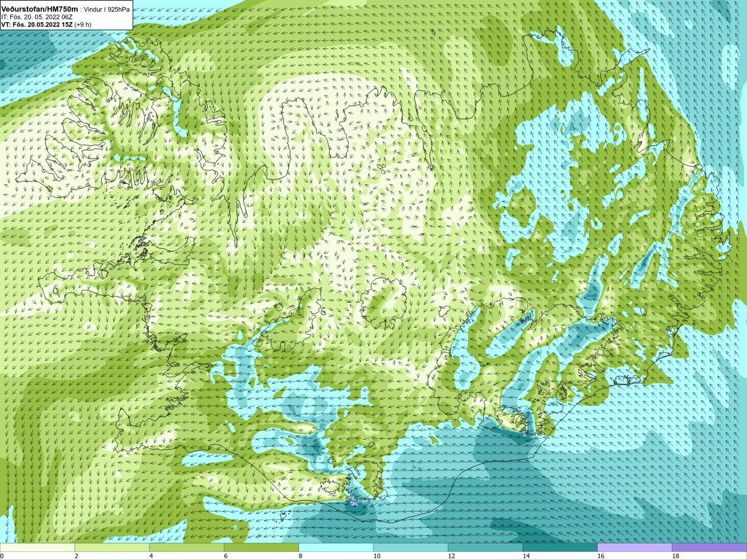Image resolution: width=747 pixels, height=560 pixels.
Task: Click the legend label '18'
Action: [676, 556]
